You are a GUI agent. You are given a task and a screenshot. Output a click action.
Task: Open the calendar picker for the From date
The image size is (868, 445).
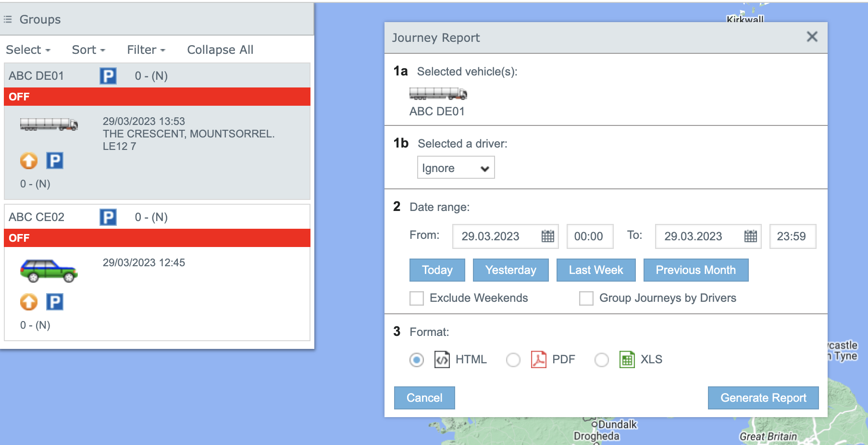548,236
